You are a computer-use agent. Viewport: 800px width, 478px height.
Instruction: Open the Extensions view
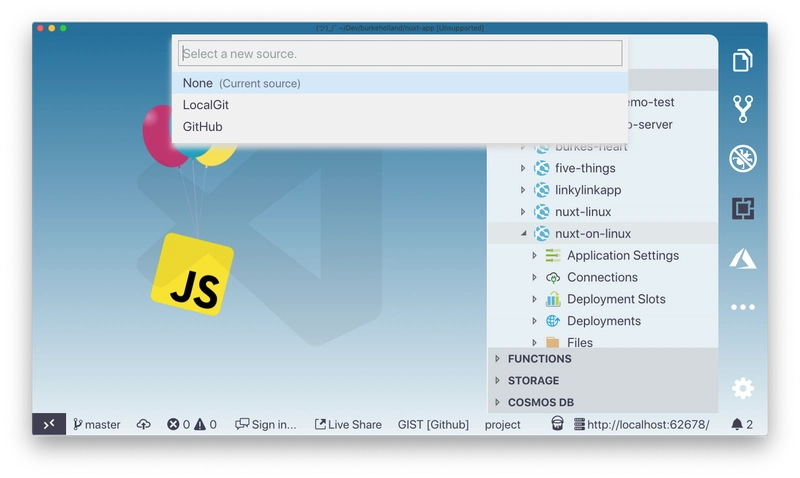coord(742,208)
